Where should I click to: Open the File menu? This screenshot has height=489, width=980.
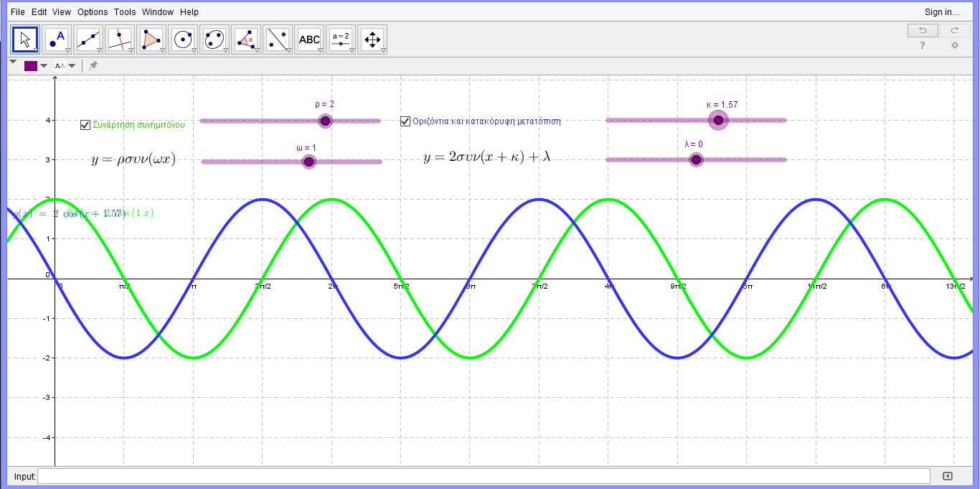point(18,12)
